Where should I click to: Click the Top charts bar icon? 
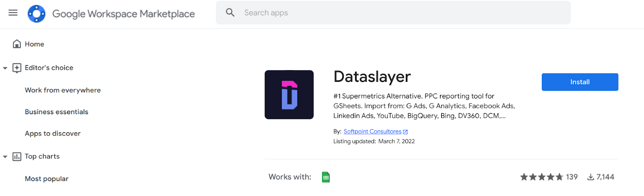(17, 156)
